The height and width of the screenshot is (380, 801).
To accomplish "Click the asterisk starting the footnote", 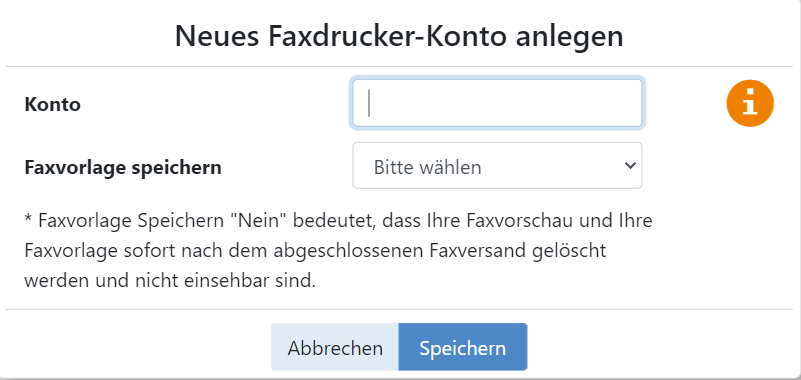I will [28, 220].
